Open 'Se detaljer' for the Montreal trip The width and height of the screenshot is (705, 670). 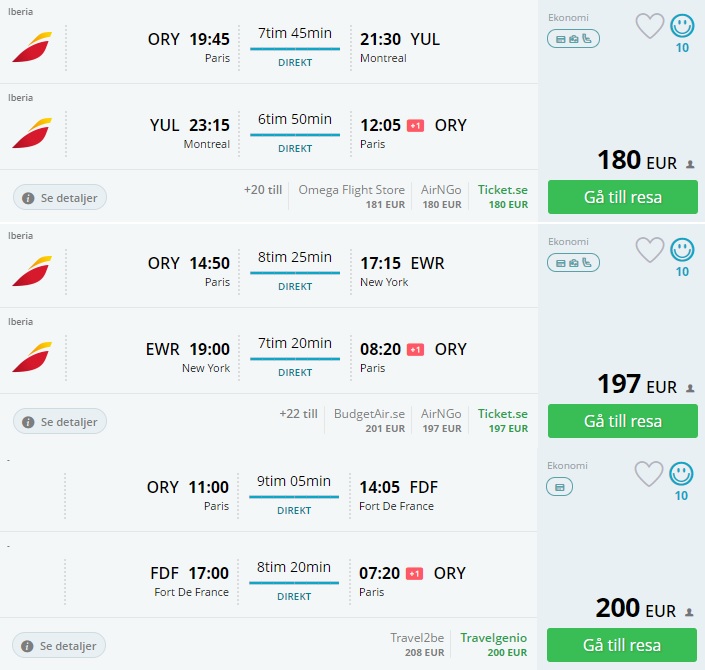[x=60, y=198]
